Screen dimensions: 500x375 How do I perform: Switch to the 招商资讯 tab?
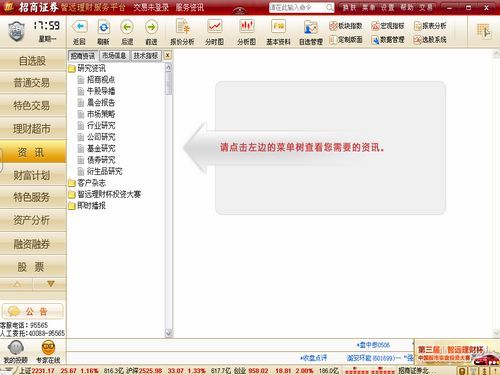[x=83, y=55]
